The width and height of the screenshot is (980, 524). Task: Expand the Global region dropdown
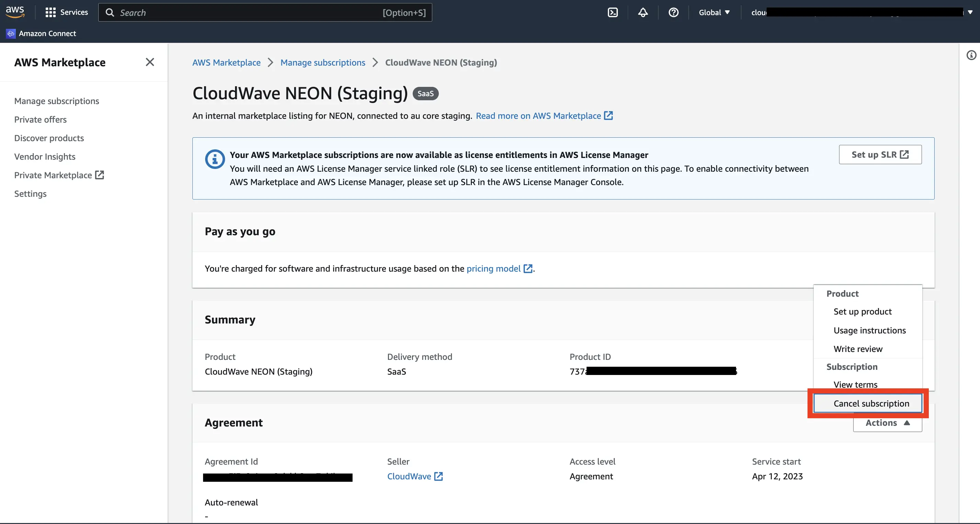(x=714, y=13)
